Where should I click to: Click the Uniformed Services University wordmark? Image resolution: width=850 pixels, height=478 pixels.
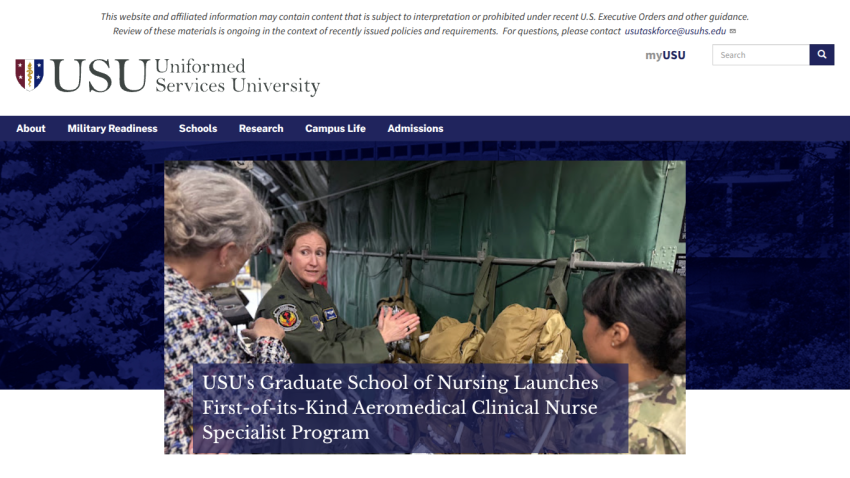[237, 76]
